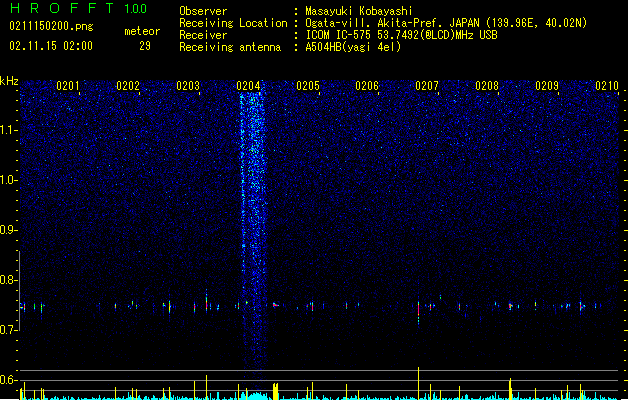Image resolution: width=629 pixels, height=400 pixels.
Task: Click the meteor count value 29
Action: (145, 46)
